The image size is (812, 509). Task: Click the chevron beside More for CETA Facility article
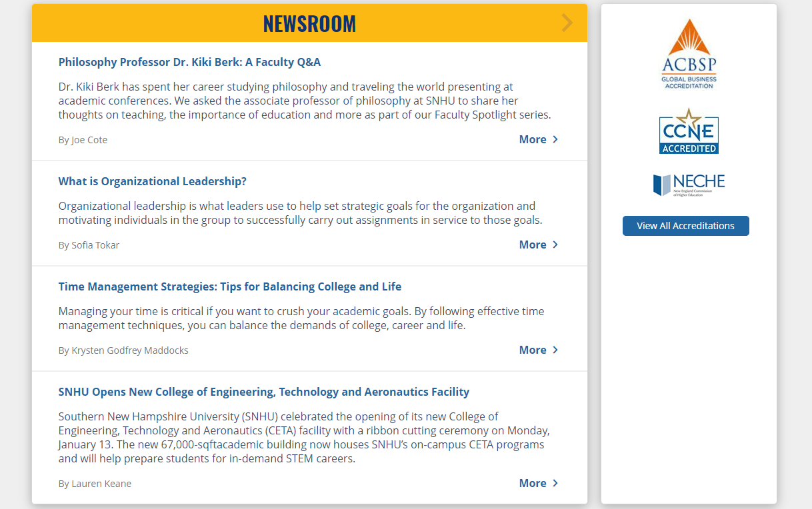click(x=555, y=483)
